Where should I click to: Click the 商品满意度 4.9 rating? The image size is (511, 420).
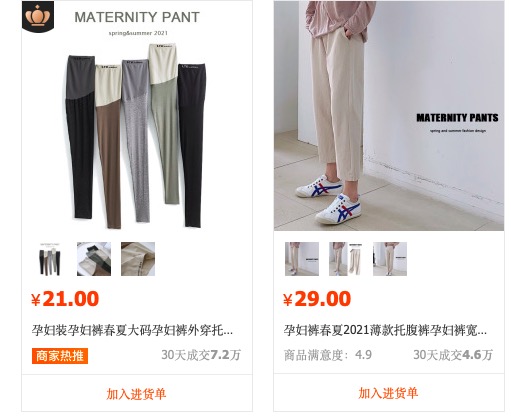pos(328,355)
